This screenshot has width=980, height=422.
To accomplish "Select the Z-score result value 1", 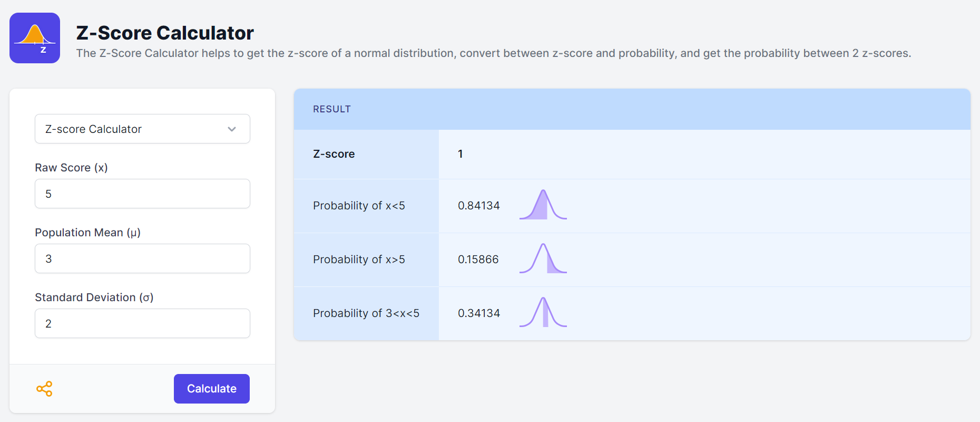I will click(460, 154).
